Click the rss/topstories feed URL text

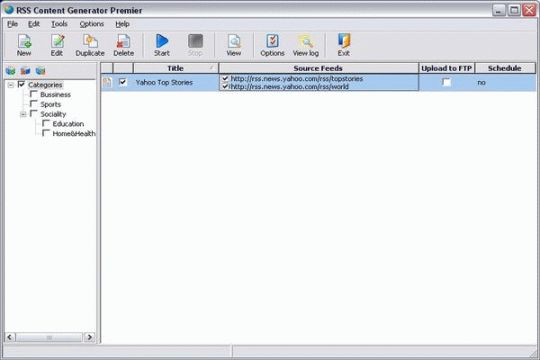297,79
